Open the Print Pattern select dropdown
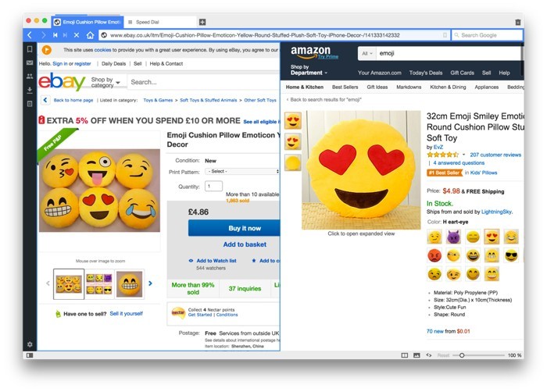 (242, 171)
